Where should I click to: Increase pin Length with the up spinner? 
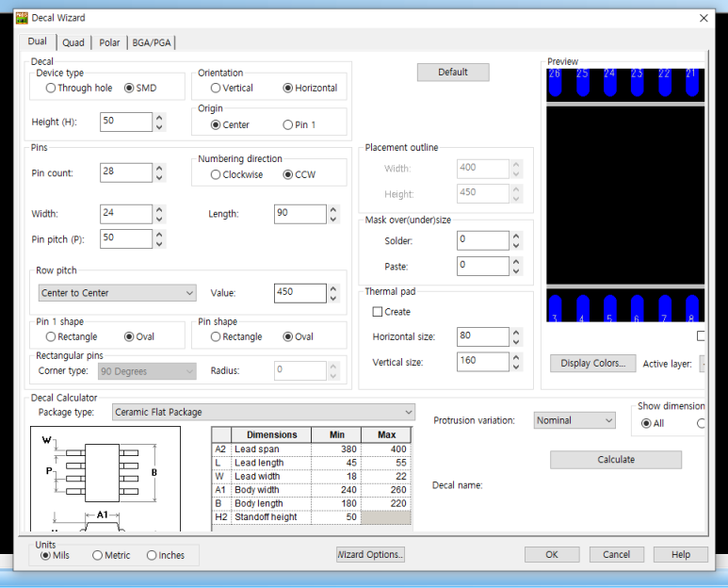[x=333, y=209]
